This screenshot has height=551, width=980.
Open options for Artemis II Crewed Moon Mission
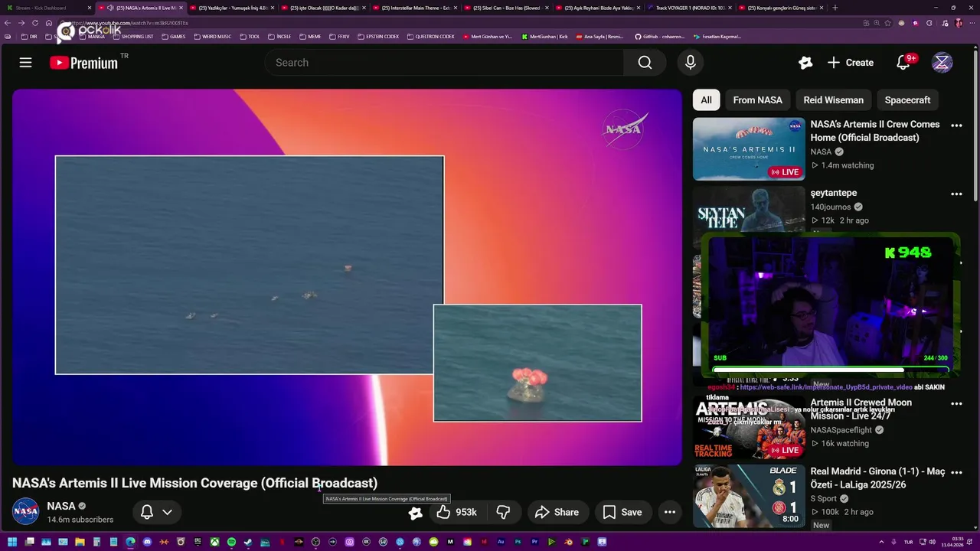coord(956,404)
